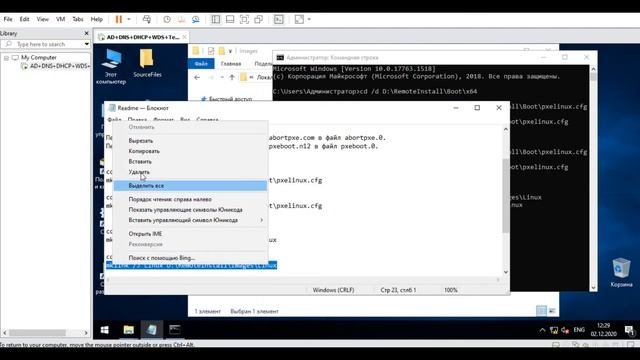Open the VMware Edit menu
Screen dimensions: 640x360
[24, 19]
